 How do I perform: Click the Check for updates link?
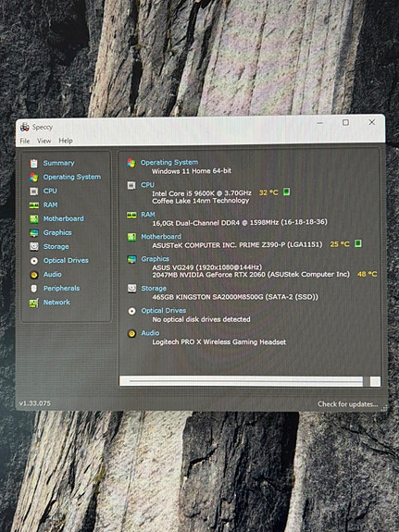[347, 403]
